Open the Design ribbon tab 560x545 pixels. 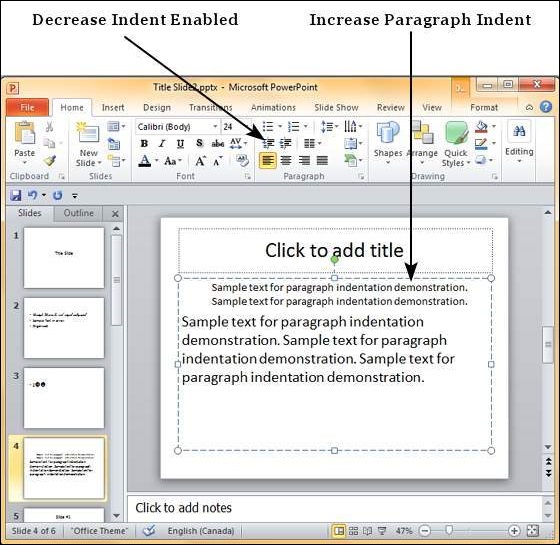tap(157, 107)
